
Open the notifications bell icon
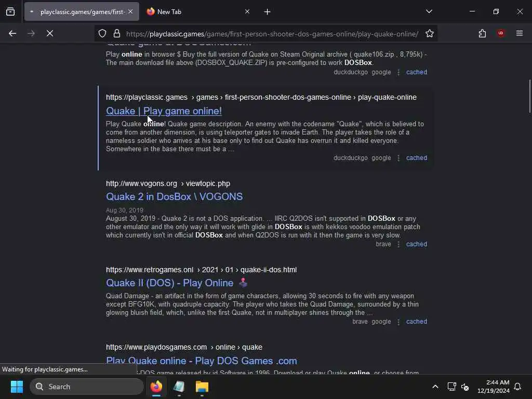[518, 387]
